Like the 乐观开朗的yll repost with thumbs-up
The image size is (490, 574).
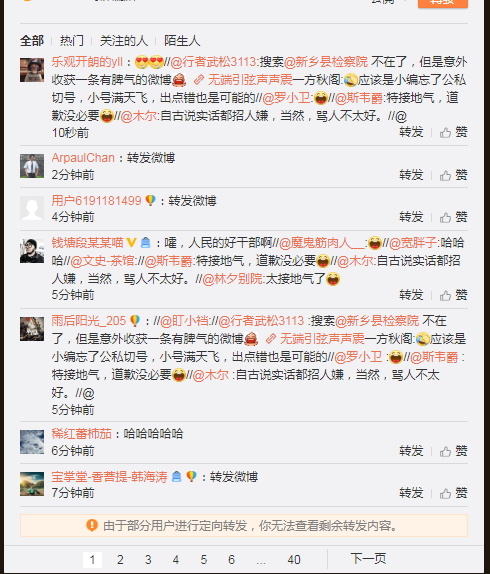[445, 133]
